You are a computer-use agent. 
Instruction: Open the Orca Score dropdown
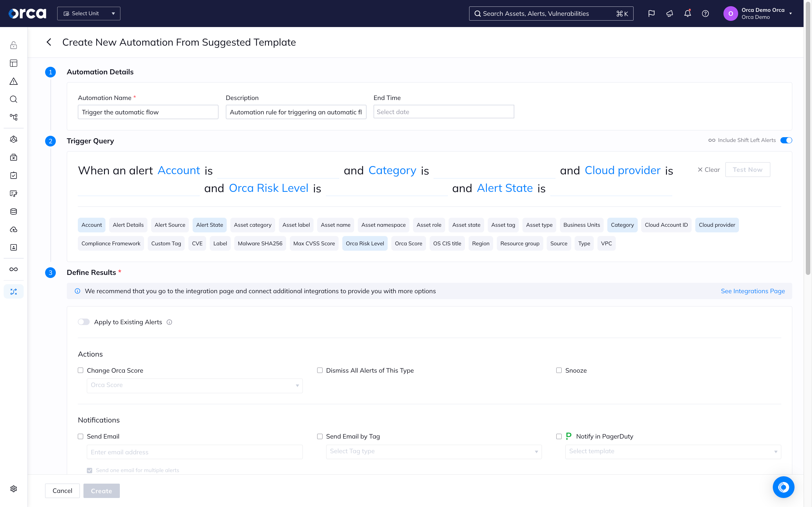click(x=195, y=385)
